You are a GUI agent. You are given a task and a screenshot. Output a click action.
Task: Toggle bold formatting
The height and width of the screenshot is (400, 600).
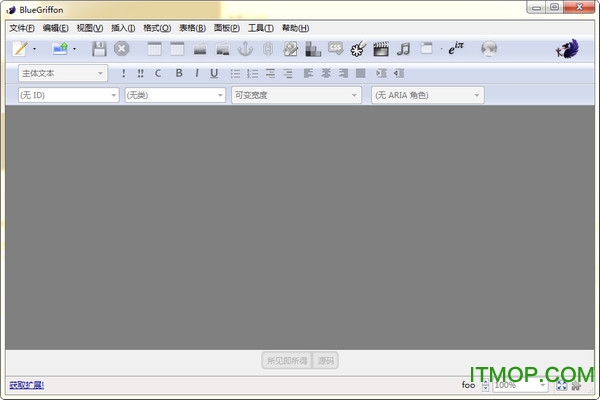coord(179,73)
